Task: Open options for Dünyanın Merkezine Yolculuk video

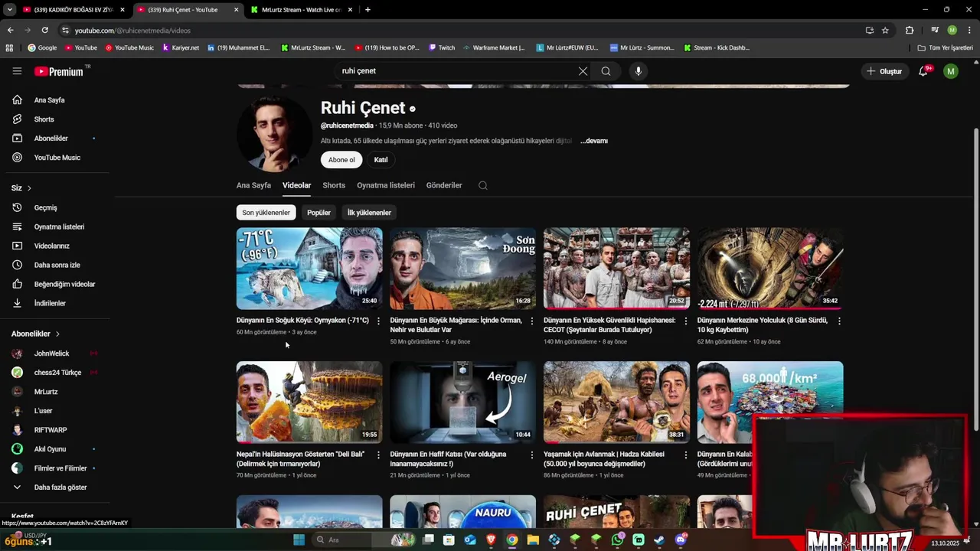Action: 839,321
